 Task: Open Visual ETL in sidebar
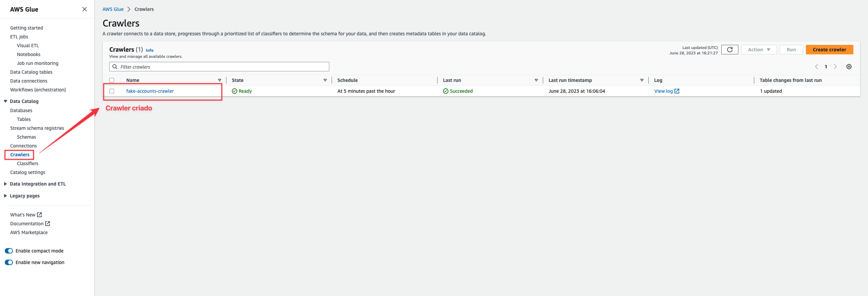tap(28, 46)
